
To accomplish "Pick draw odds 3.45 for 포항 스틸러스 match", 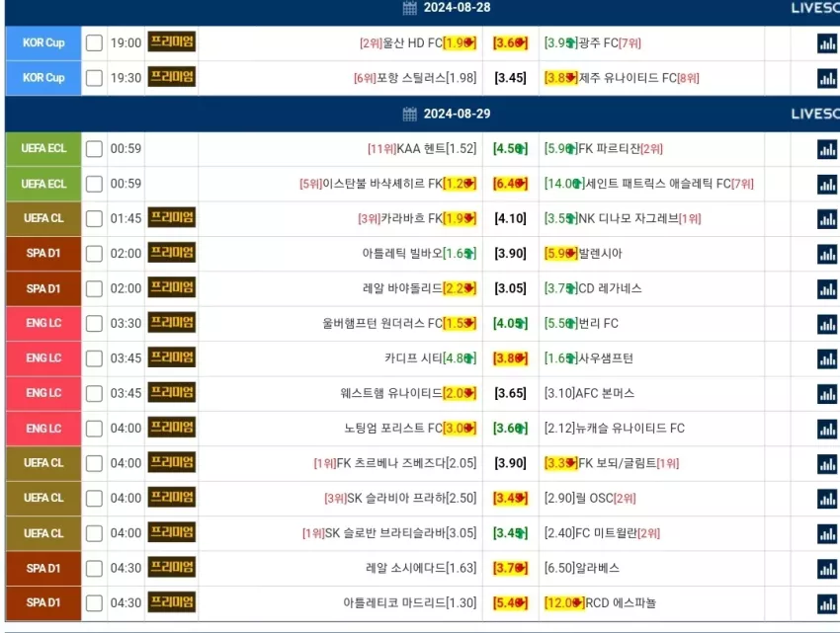I will tap(510, 78).
